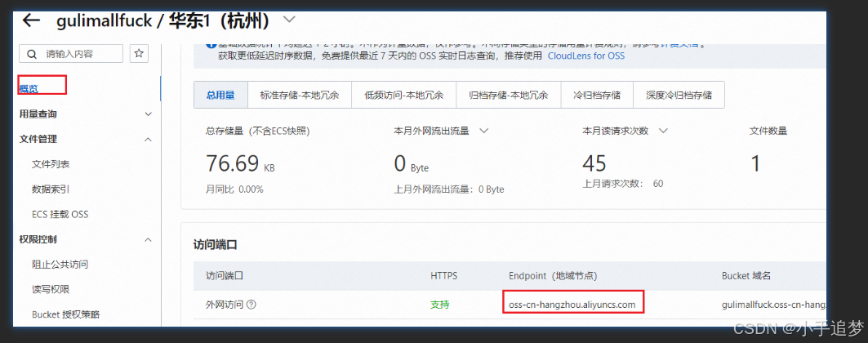Open 概览 in the sidebar
The width and height of the screenshot is (868, 343).
(x=29, y=88)
